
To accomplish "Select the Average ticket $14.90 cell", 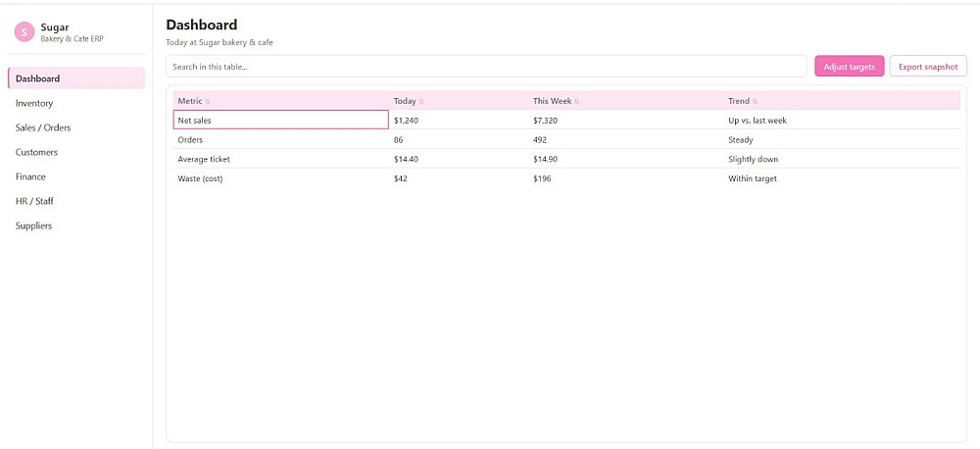I will pos(547,159).
